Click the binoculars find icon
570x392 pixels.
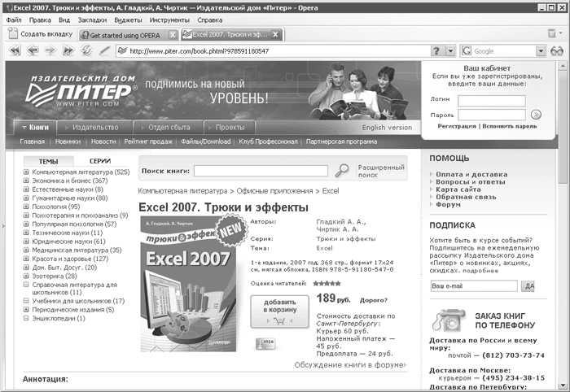coord(557,50)
